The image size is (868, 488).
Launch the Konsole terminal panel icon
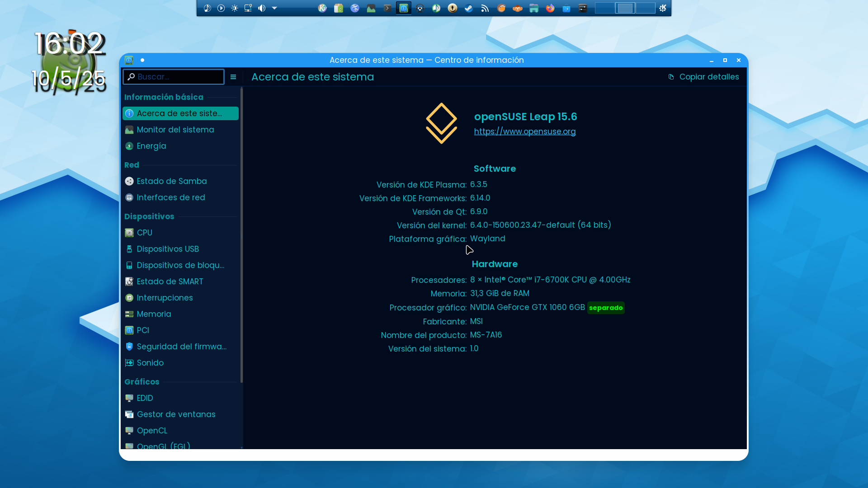387,8
